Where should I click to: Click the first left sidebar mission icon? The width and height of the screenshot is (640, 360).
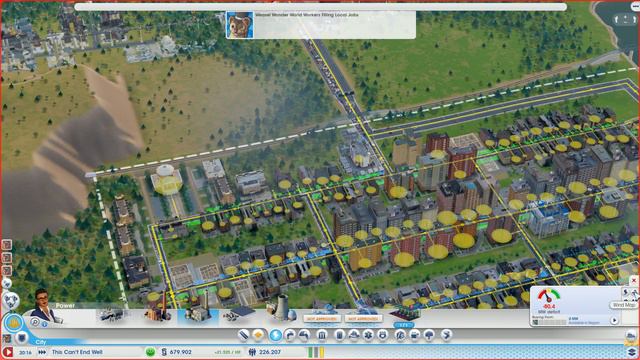[7, 245]
